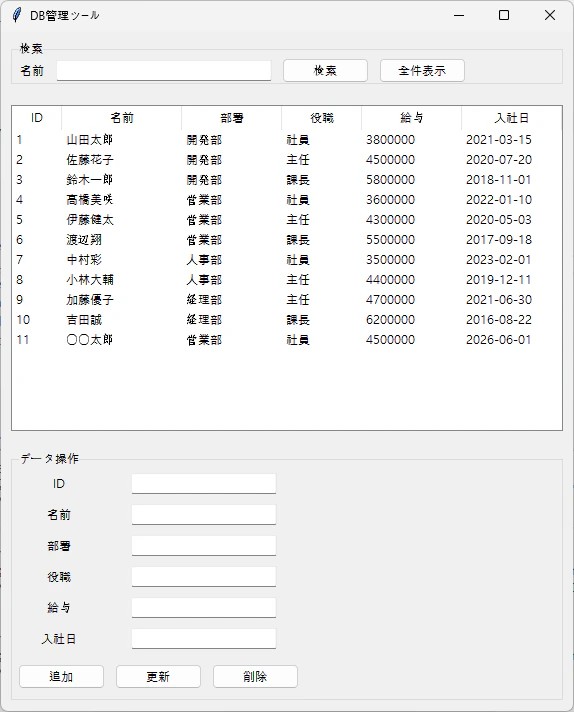Select the row for 渡辺翔
This screenshot has height=712, width=574.
(x=287, y=240)
